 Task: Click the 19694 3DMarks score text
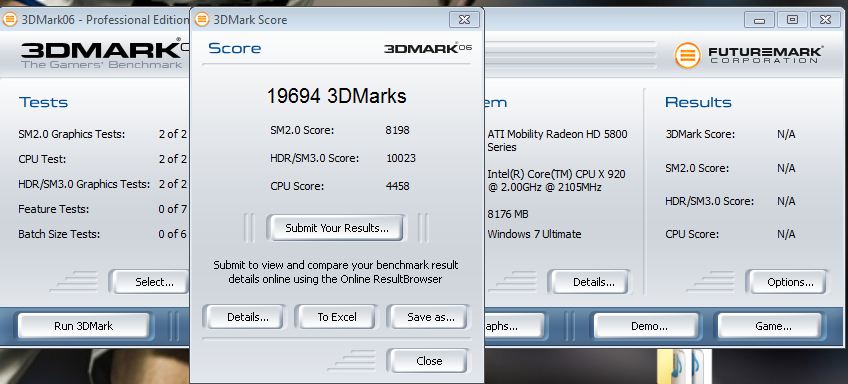click(x=336, y=96)
